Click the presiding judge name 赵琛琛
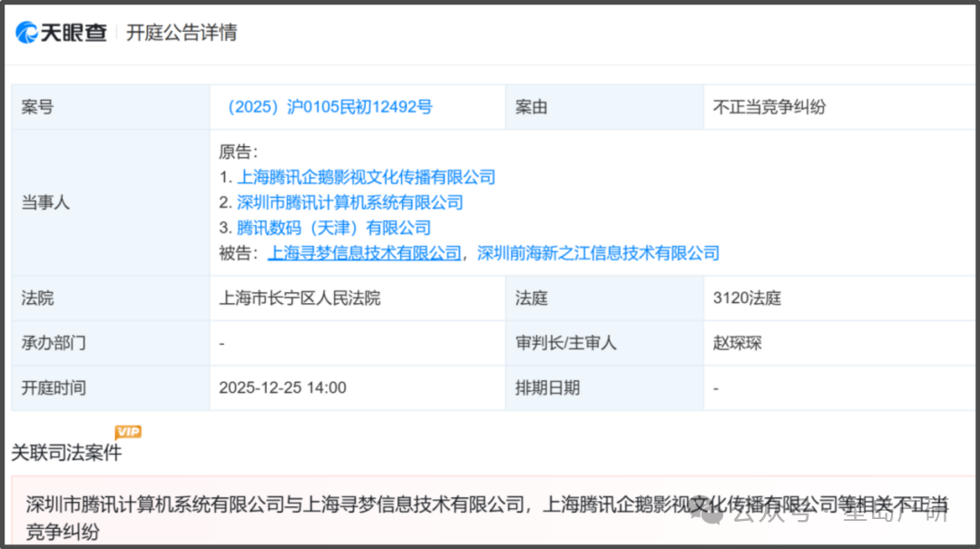This screenshot has height=549, width=980. [738, 343]
